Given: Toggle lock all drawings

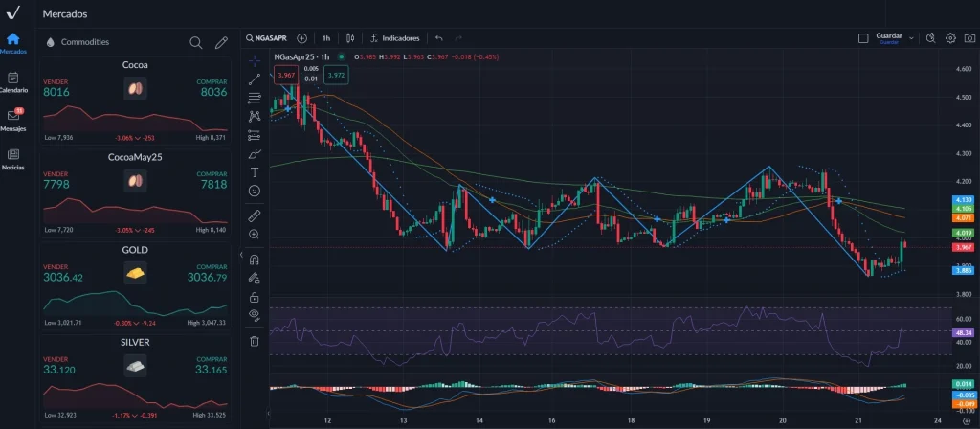Looking at the screenshot, I should [255, 297].
